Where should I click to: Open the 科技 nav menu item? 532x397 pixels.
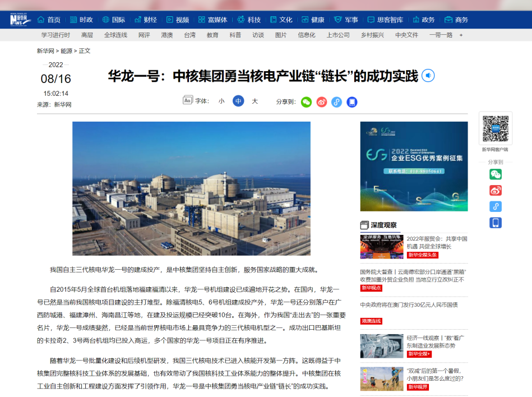249,20
